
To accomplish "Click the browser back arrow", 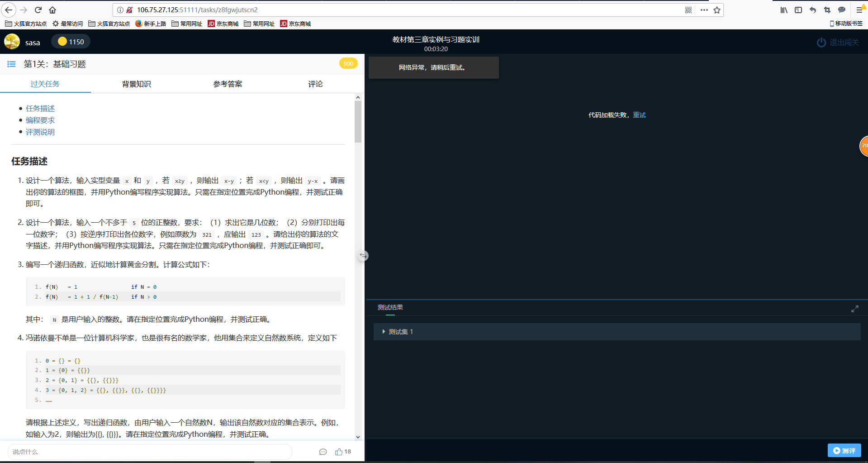I will pos(9,10).
